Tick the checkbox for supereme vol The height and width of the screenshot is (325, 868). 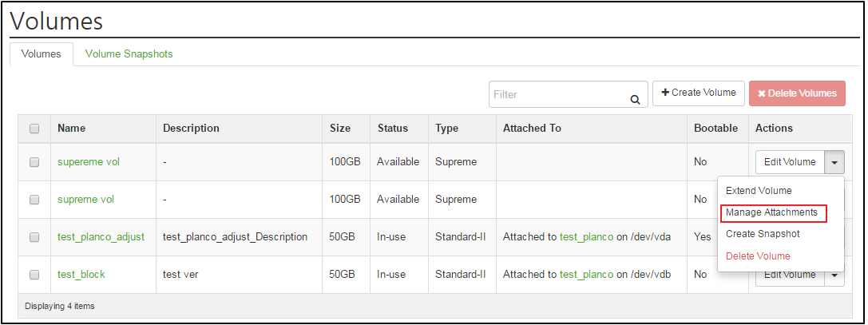[34, 162]
